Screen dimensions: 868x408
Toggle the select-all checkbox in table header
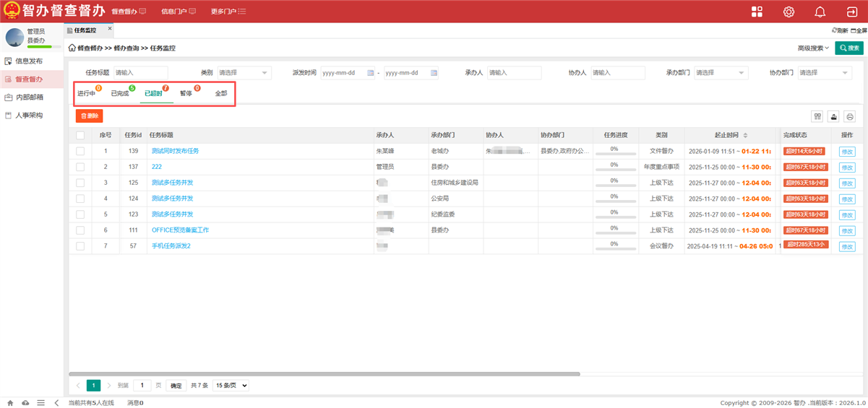(x=80, y=135)
